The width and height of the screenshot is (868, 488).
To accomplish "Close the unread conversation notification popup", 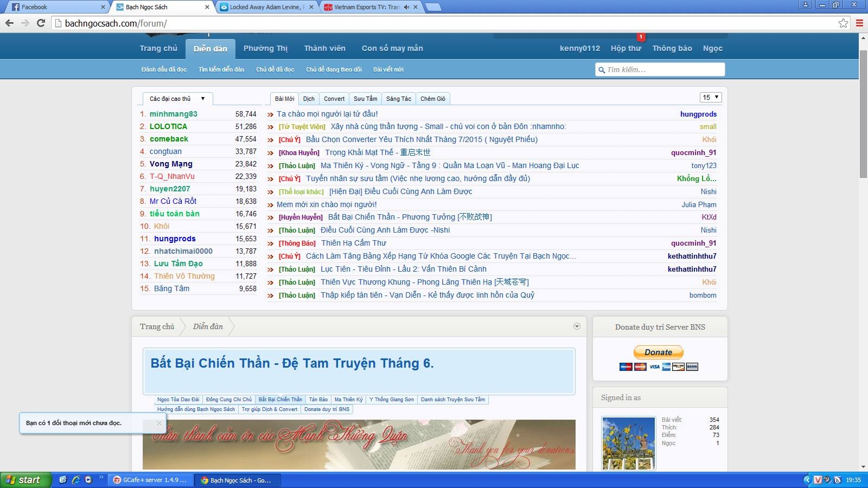I will [159, 423].
